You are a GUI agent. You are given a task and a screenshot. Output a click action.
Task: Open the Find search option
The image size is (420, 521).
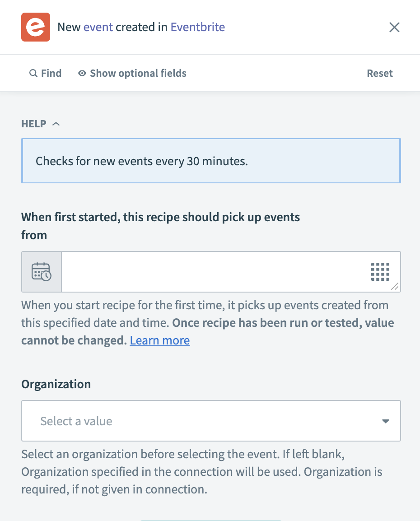[x=45, y=73]
